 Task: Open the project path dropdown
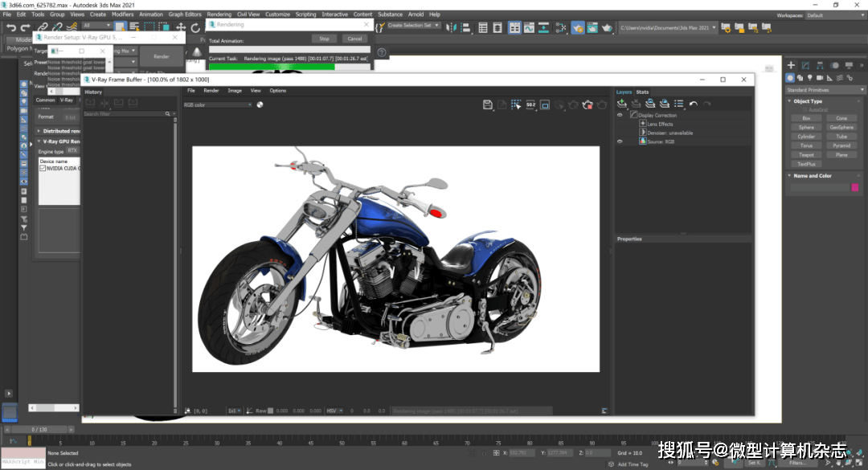[x=668, y=27]
